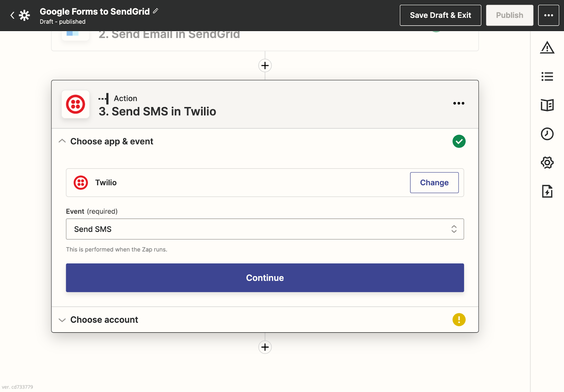
Task: Click the small Twilio icon in app field
Action: click(81, 183)
